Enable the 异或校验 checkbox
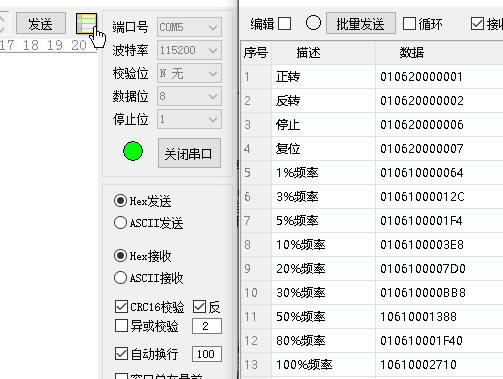This screenshot has width=503, height=379. click(x=121, y=326)
